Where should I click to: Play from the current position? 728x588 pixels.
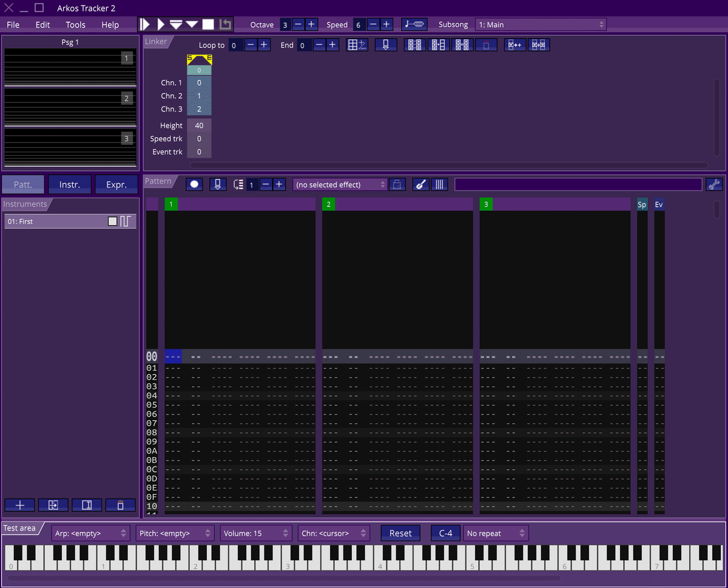161,24
